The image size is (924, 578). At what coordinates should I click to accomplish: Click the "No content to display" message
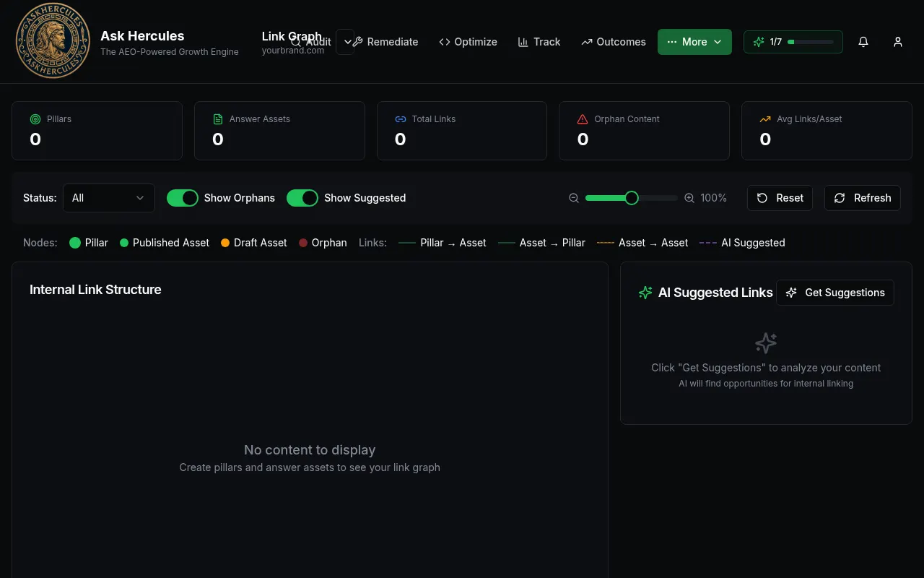click(310, 450)
